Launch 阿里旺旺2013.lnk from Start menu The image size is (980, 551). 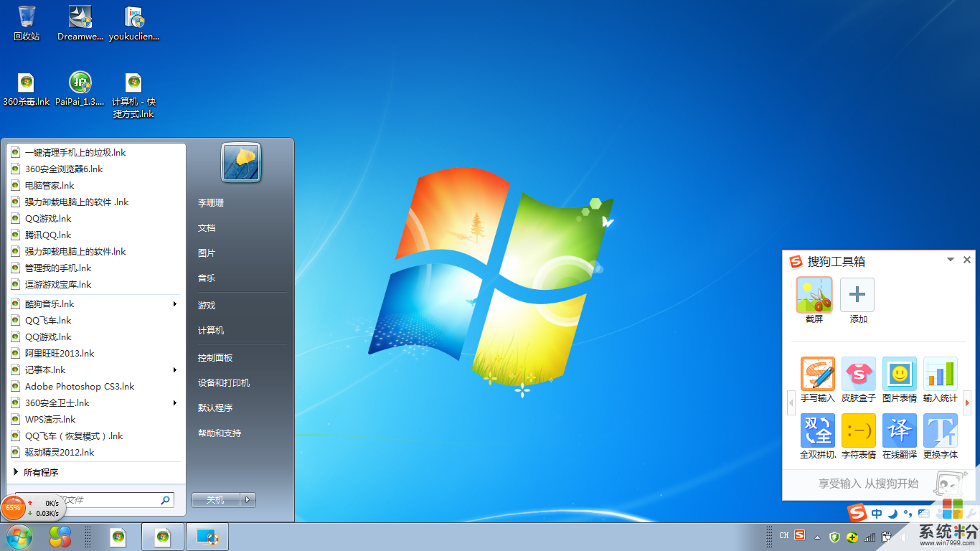[x=96, y=354]
